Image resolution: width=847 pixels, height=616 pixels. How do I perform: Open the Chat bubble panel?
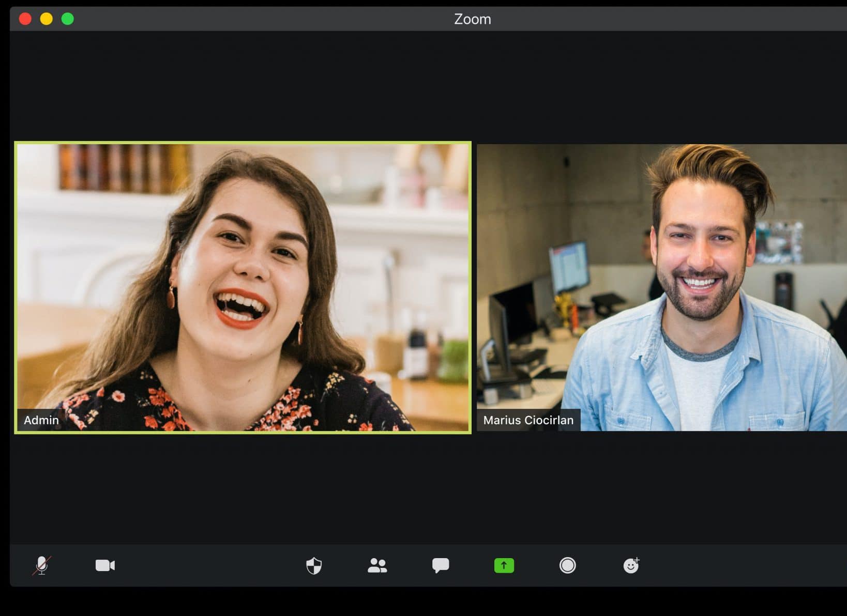(441, 565)
